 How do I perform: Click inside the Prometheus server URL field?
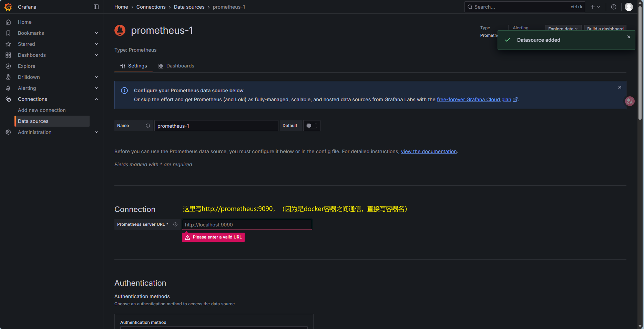247,224
